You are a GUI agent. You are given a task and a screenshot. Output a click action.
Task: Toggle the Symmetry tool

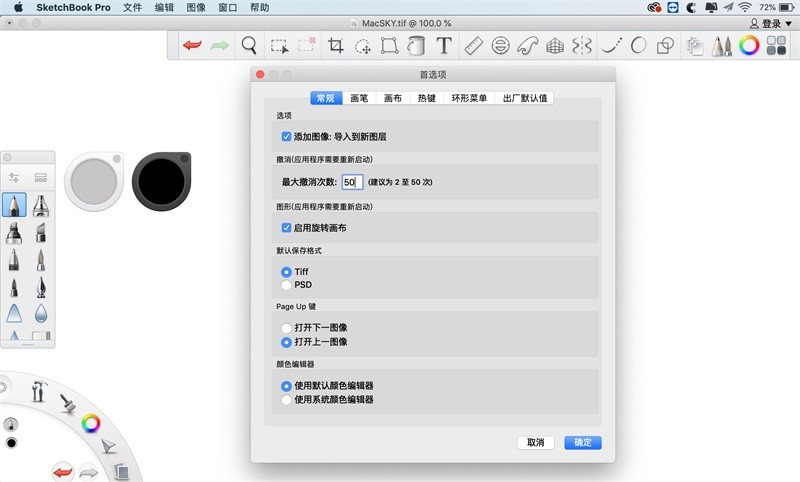click(582, 45)
